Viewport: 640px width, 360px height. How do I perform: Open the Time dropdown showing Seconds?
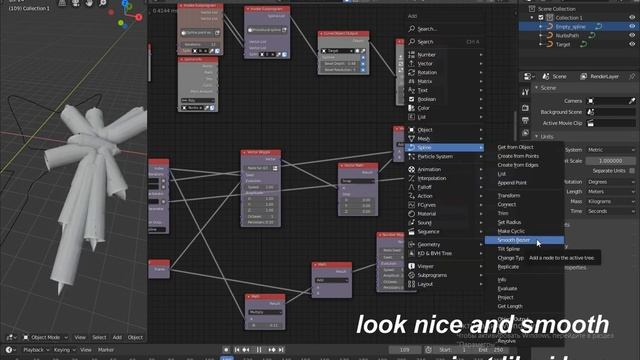(x=611, y=211)
